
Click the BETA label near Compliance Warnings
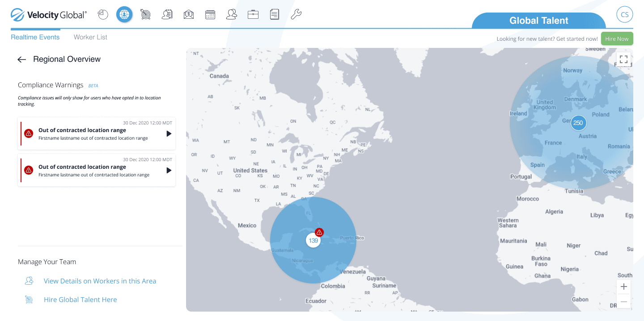(93, 86)
